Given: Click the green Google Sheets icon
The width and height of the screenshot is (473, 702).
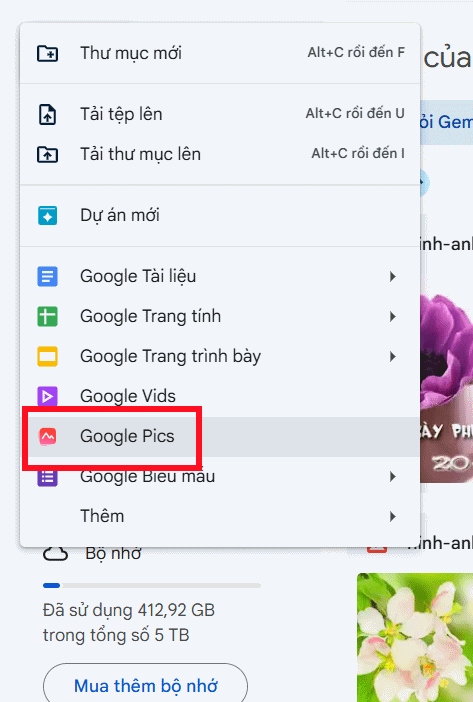Looking at the screenshot, I should [x=47, y=317].
